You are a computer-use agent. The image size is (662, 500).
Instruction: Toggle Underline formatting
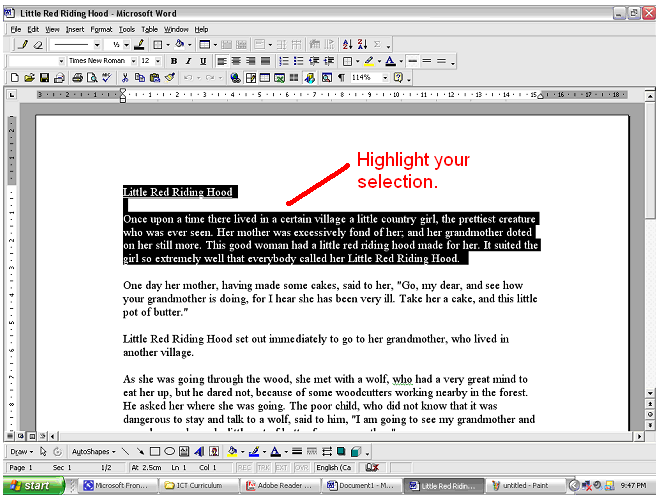pyautogui.click(x=203, y=61)
